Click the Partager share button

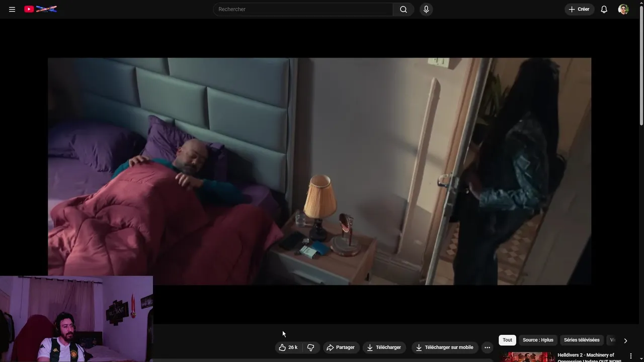point(341,347)
